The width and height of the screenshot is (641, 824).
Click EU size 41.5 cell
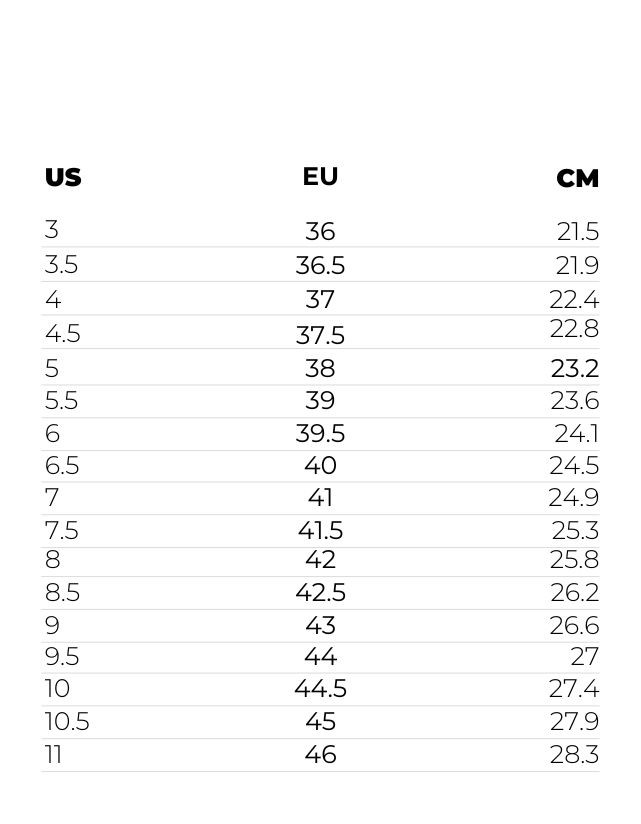click(320, 530)
